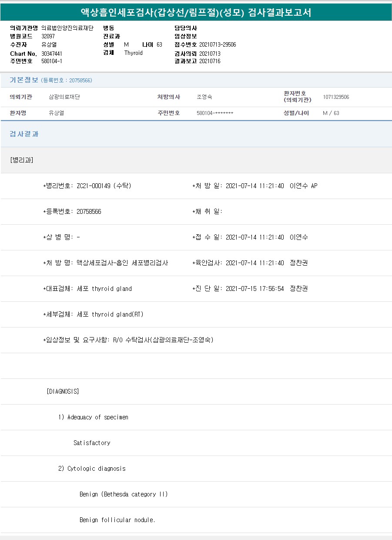Image resolution: width=392 pixels, height=540 pixels.
Task: Select the 기본정보 section heading
Action: (24, 80)
